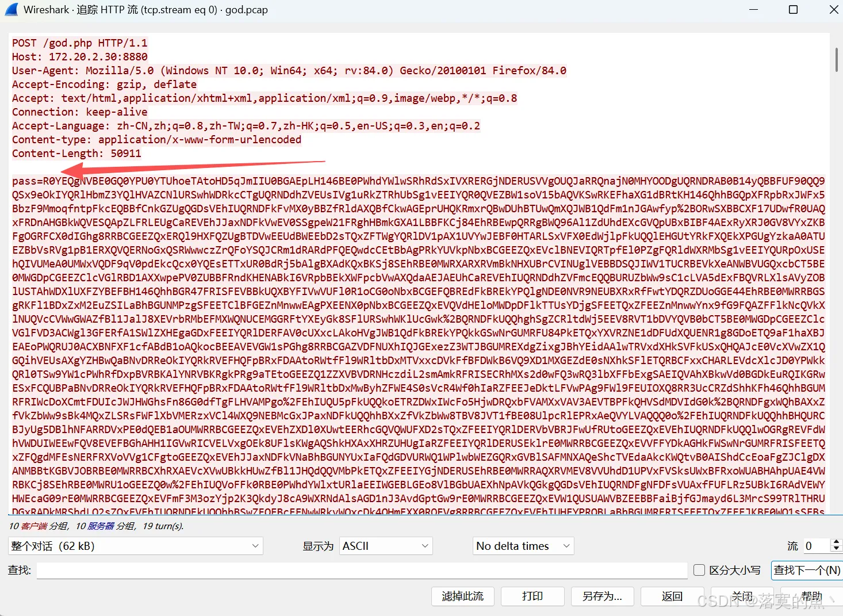The height and width of the screenshot is (616, 843).
Task: Click the Connection: keep-alive line
Action: (x=80, y=112)
